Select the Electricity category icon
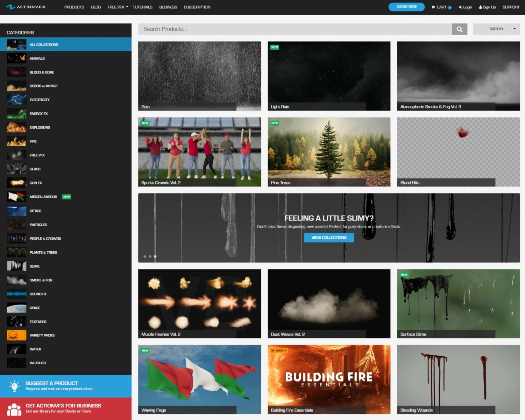The image size is (525, 420). point(16,99)
